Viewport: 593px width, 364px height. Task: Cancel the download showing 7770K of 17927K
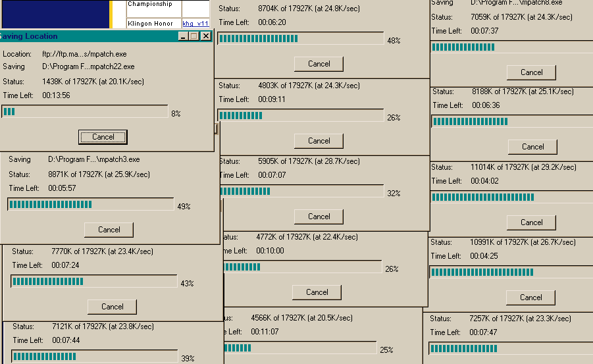point(113,307)
